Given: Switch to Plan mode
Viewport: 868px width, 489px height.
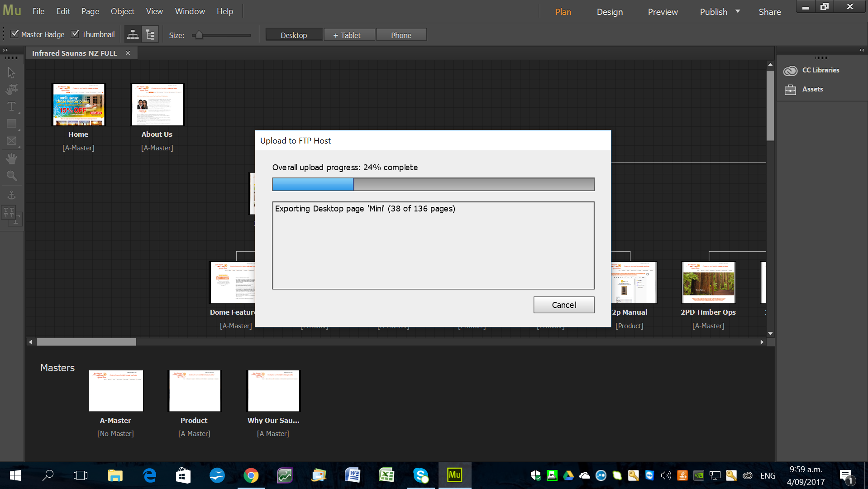Looking at the screenshot, I should [563, 12].
